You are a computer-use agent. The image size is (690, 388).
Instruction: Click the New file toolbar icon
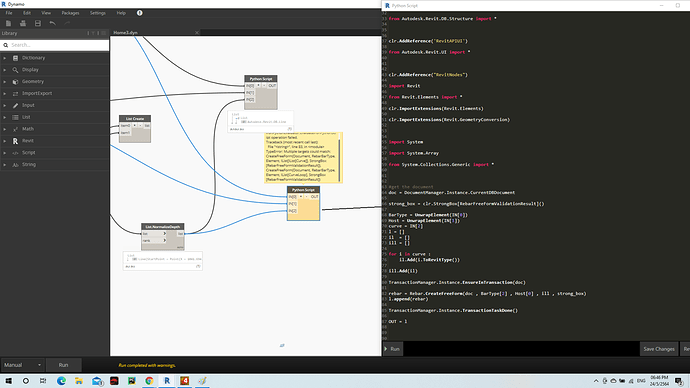[8, 23]
